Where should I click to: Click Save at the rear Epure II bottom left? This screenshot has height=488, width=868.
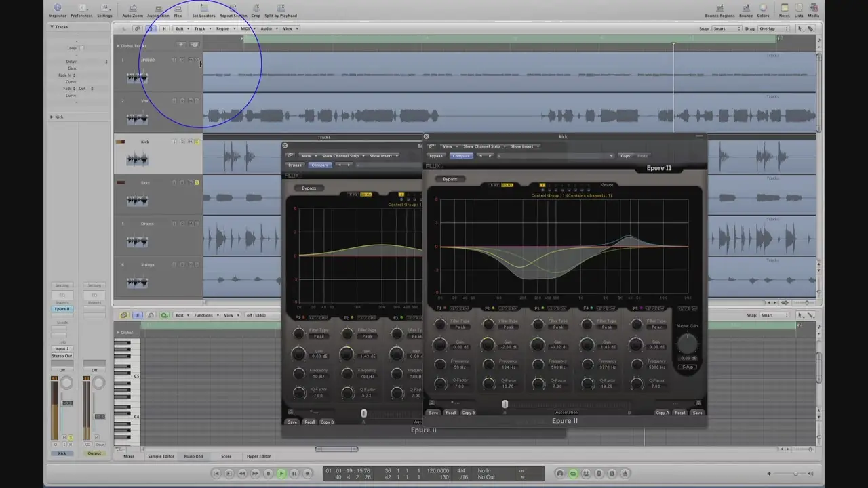point(292,422)
